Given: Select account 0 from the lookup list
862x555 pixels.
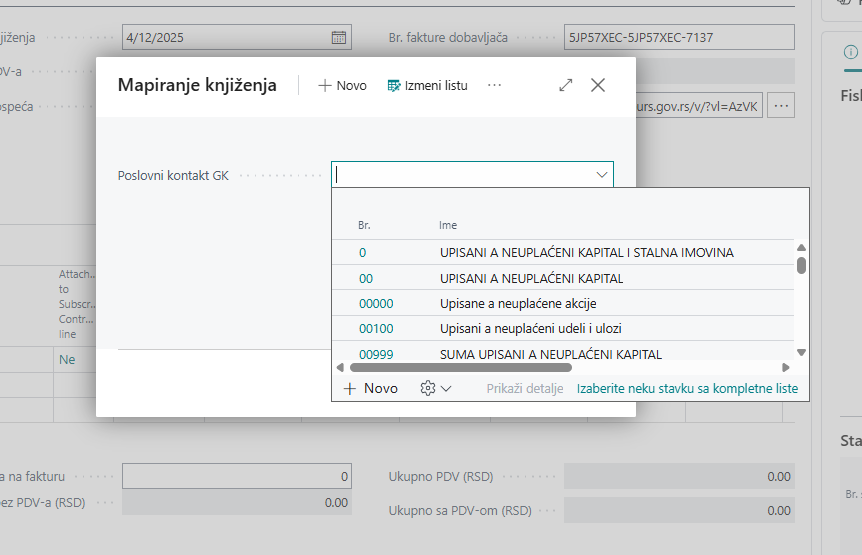Looking at the screenshot, I should coord(362,253).
